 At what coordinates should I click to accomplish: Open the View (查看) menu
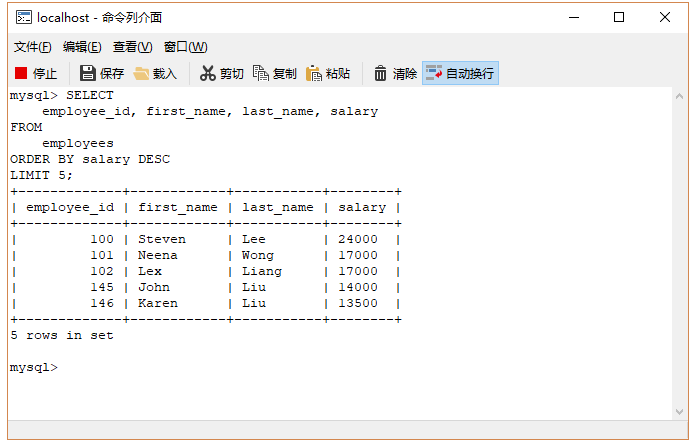(132, 47)
